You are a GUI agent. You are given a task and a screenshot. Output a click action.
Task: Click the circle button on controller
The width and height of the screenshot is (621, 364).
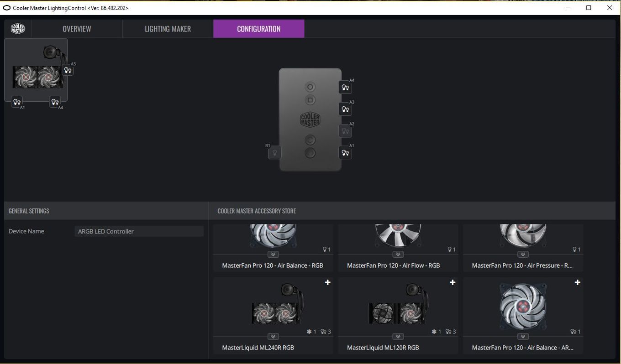(310, 87)
